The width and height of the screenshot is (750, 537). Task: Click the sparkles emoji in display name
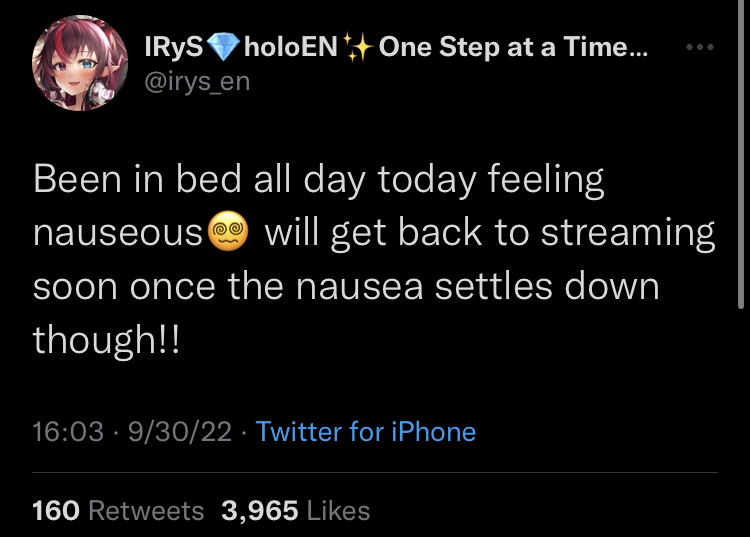355,48
